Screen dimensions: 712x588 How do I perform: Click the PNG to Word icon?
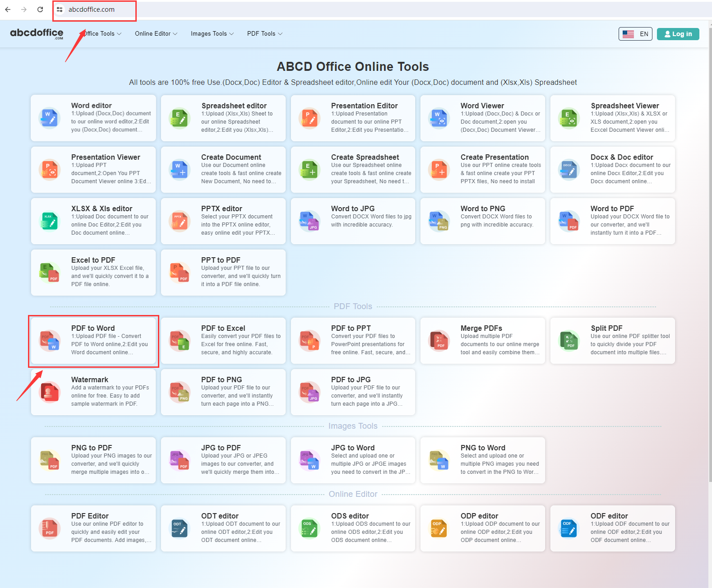coord(439,460)
